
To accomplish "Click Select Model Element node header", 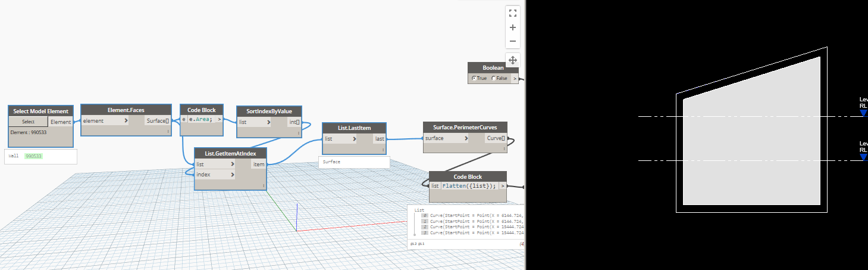I will [x=41, y=111].
